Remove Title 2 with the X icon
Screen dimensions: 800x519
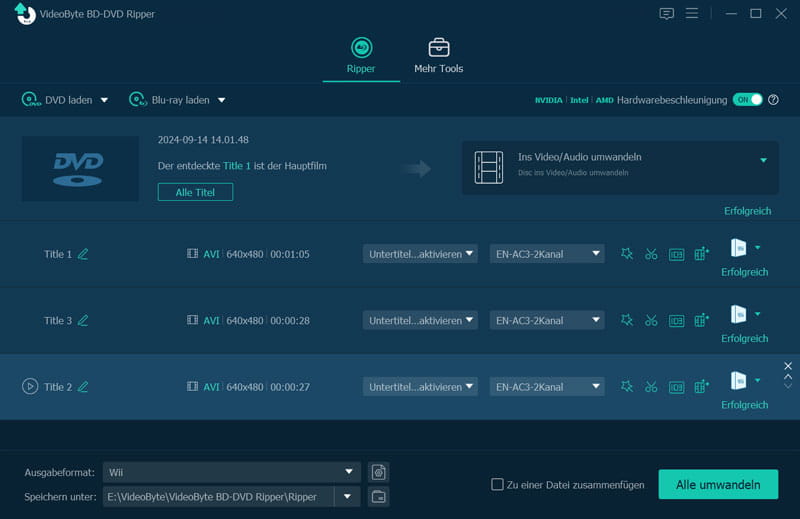[788, 366]
